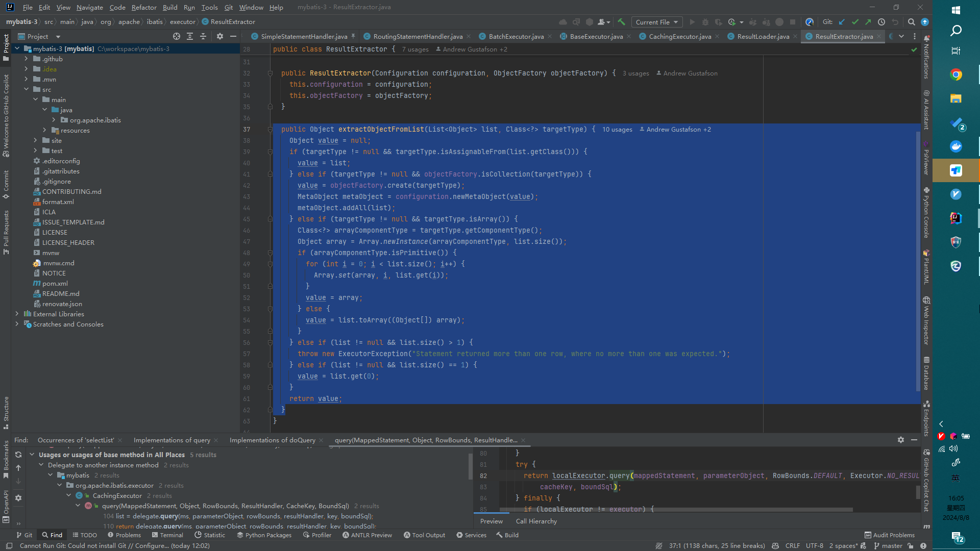Toggle the Python Console tool window
The width and height of the screenshot is (980, 551).
click(926, 213)
